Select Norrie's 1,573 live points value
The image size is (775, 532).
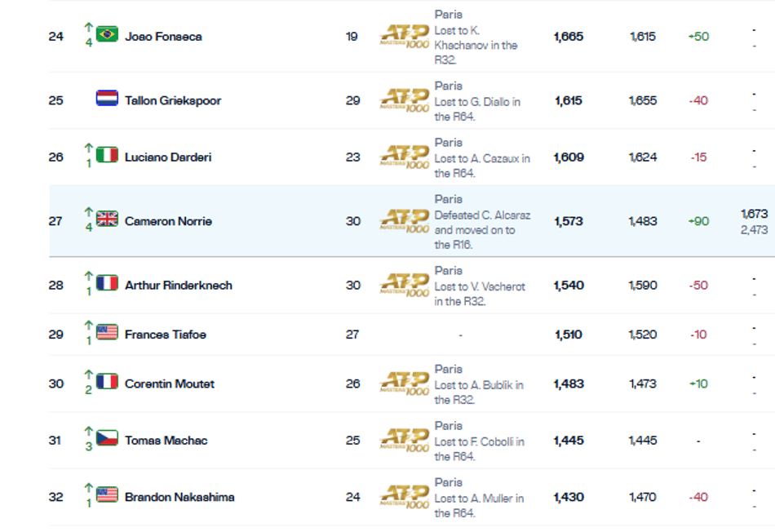[569, 221]
